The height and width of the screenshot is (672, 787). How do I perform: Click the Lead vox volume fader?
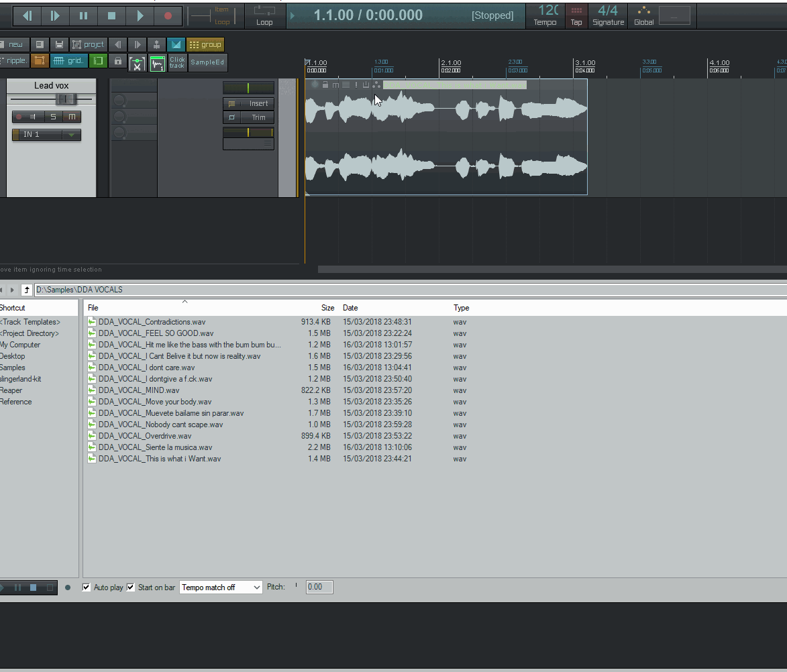[x=66, y=99]
